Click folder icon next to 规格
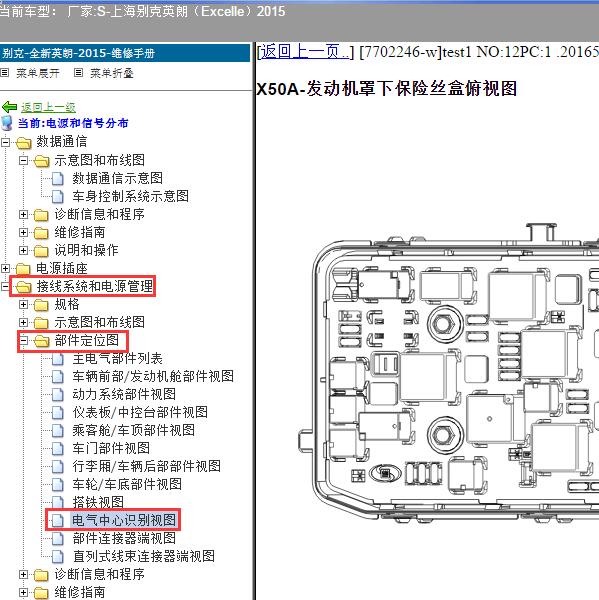The image size is (599, 600). pyautogui.click(x=41, y=305)
